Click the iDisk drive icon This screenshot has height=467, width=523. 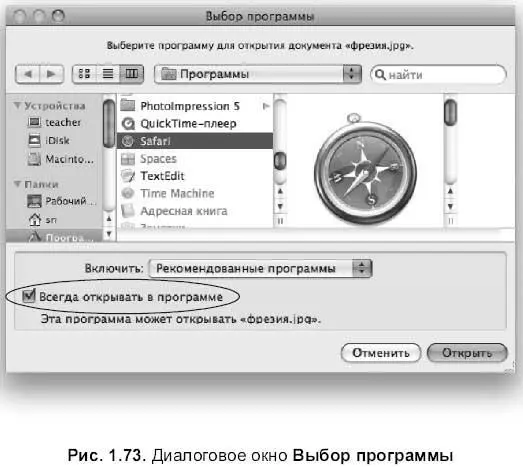tap(34, 140)
